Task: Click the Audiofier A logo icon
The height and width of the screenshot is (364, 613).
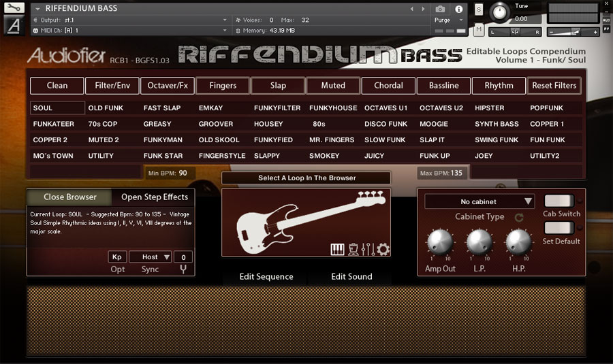Action: tap(14, 26)
